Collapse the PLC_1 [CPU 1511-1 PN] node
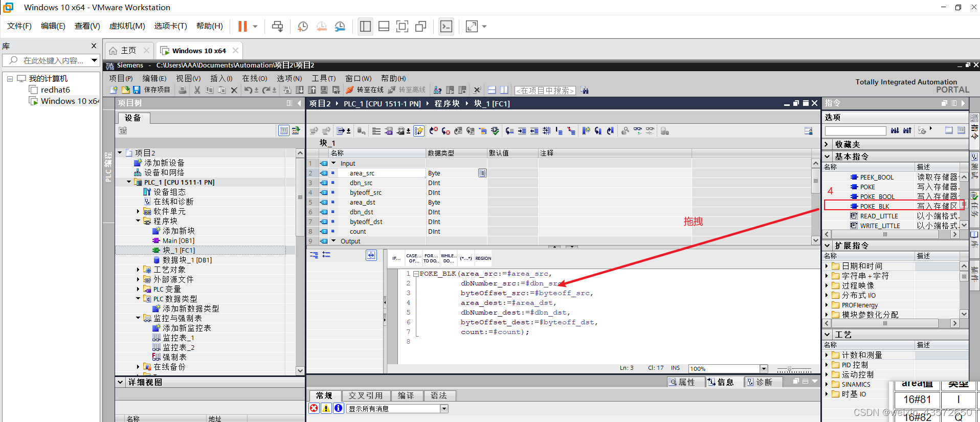The image size is (980, 422). [x=129, y=182]
